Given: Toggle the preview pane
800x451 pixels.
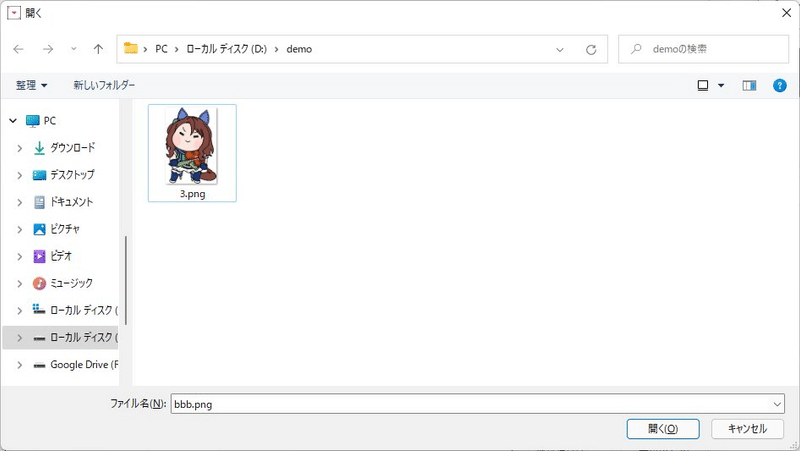Looking at the screenshot, I should coord(749,86).
